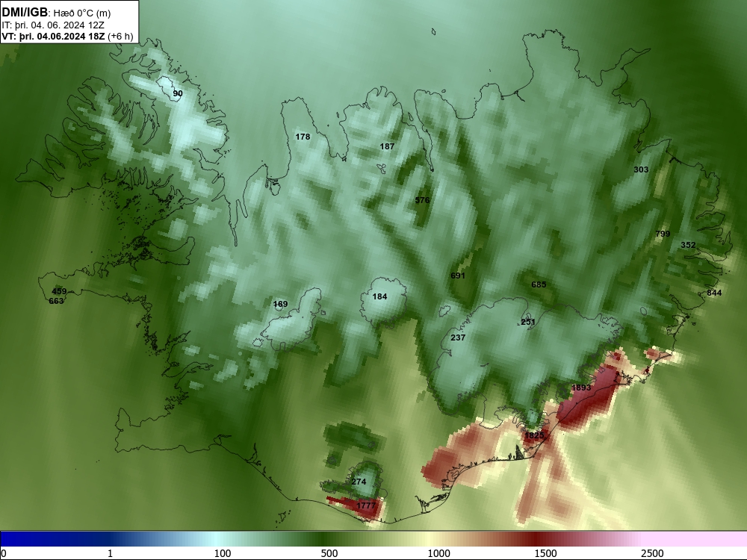Click the map value 274
The width and height of the screenshot is (747, 560).
[359, 482]
